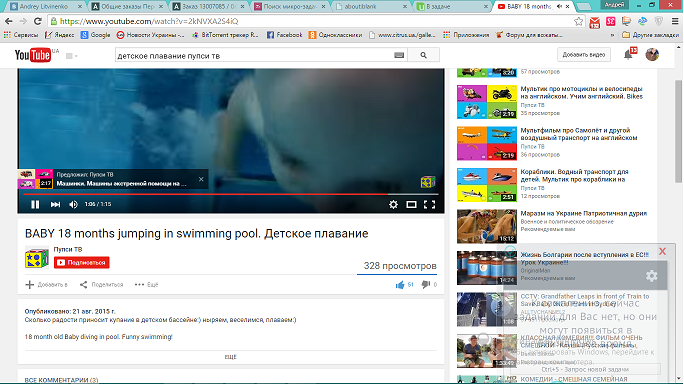684x388 pixels.
Task: Open video settings gear
Action: click(393, 204)
